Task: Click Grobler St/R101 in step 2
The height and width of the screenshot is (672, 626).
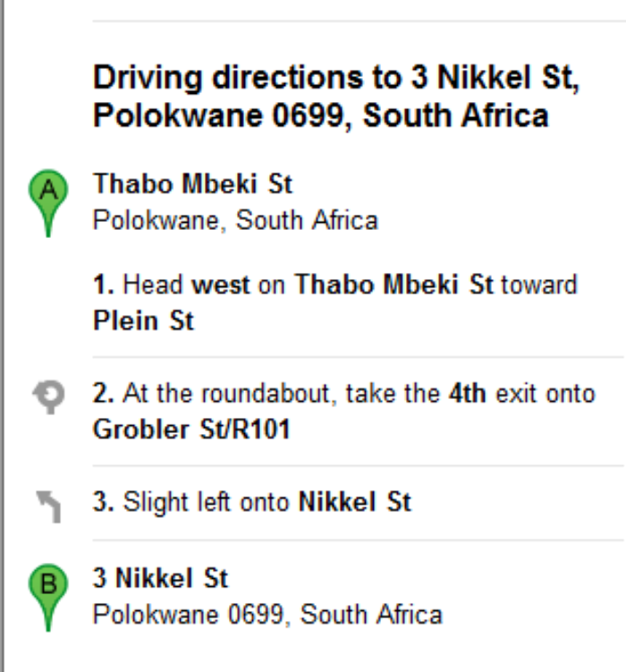Action: 191,430
